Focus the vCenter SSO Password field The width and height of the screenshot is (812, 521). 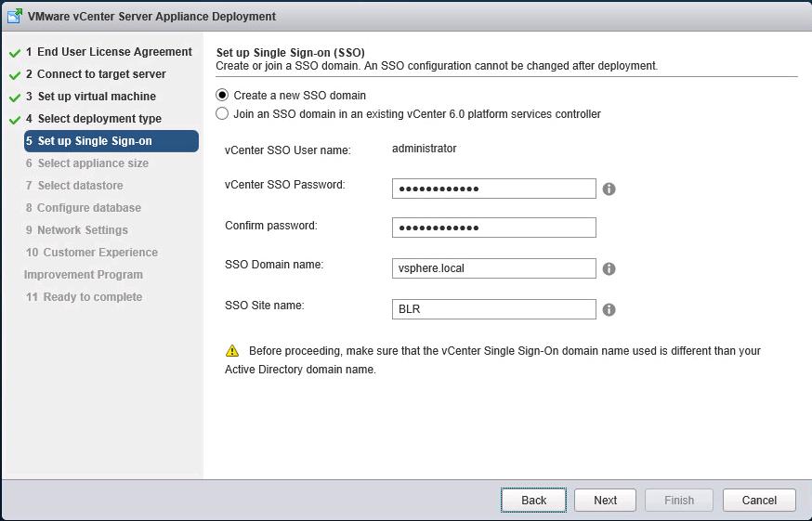pyautogui.click(x=493, y=189)
